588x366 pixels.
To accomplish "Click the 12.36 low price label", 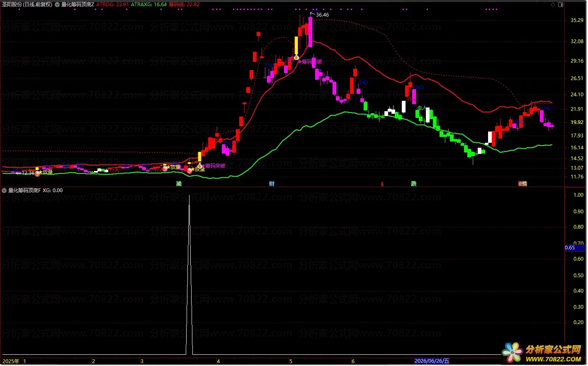I will pos(28,173).
